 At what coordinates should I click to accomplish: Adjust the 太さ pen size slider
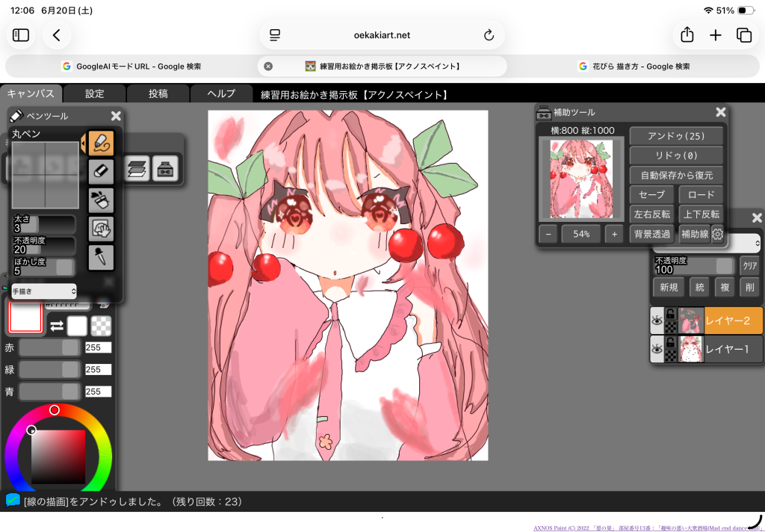[44, 224]
